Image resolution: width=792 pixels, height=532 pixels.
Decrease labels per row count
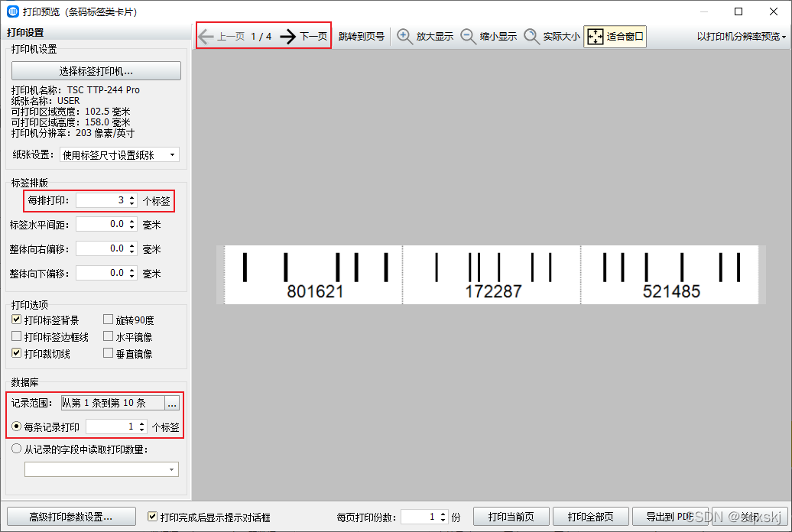pos(131,203)
